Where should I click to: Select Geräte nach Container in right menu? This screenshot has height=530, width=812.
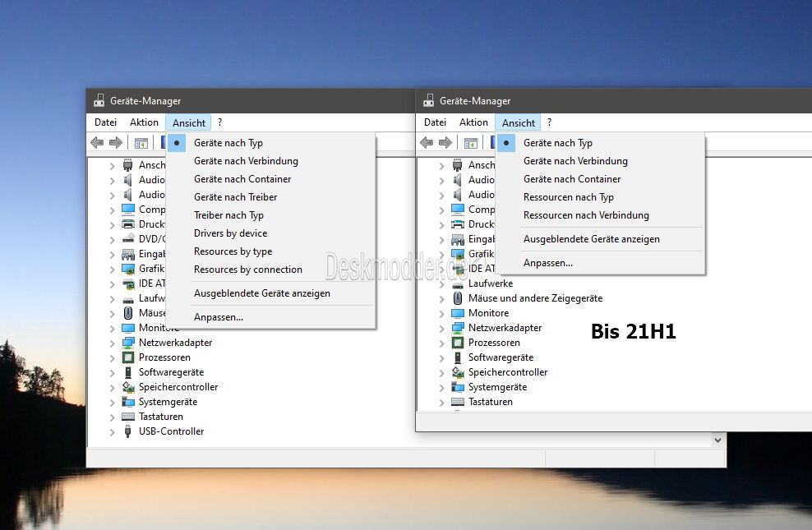[600, 179]
